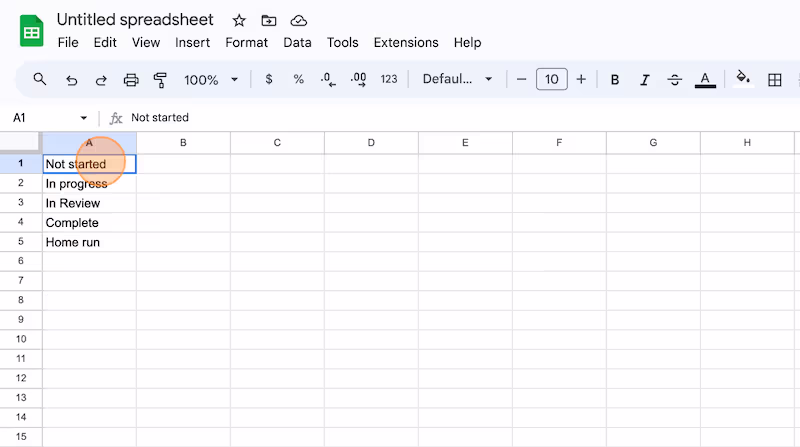Expand the name box A1 dropdown
Screen dimensions: 800x447
[x=84, y=118]
